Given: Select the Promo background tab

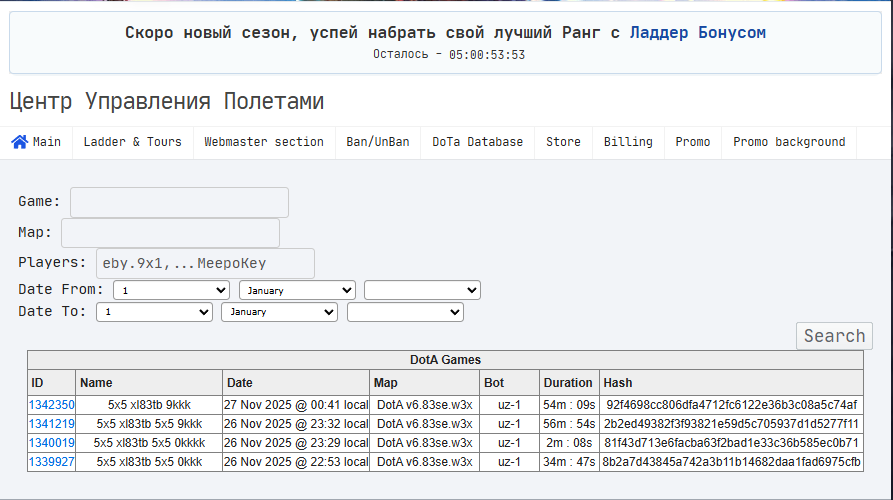Looking at the screenshot, I should tap(789, 142).
